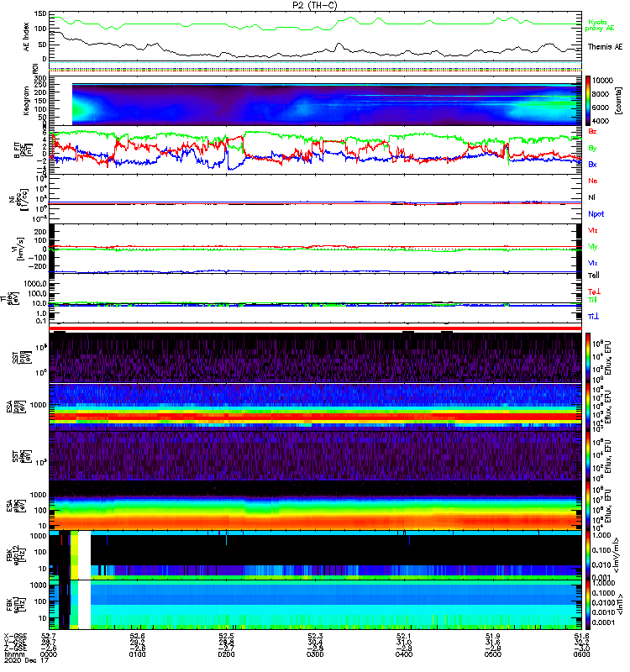Select the green 'Viy' velocity legend entry

point(592,247)
